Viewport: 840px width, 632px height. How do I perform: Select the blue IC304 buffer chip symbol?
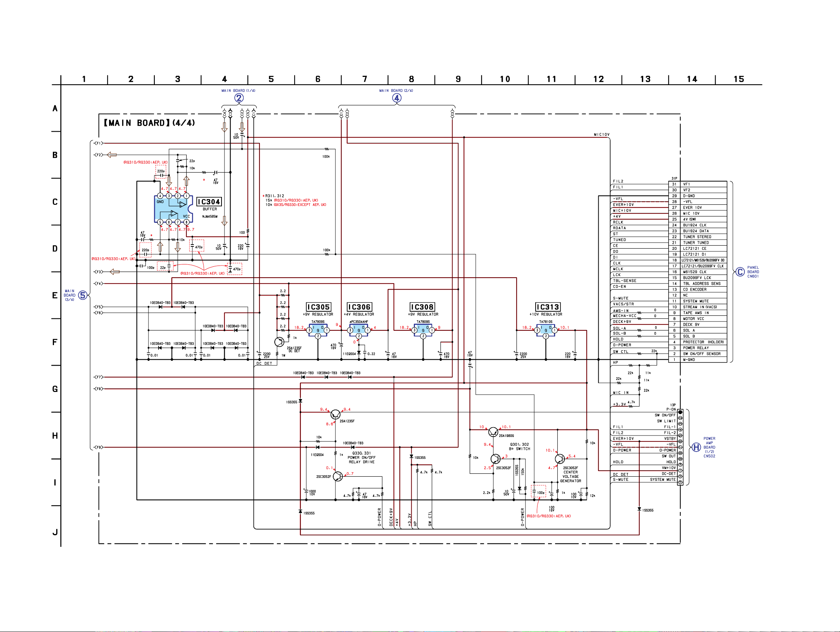click(173, 209)
